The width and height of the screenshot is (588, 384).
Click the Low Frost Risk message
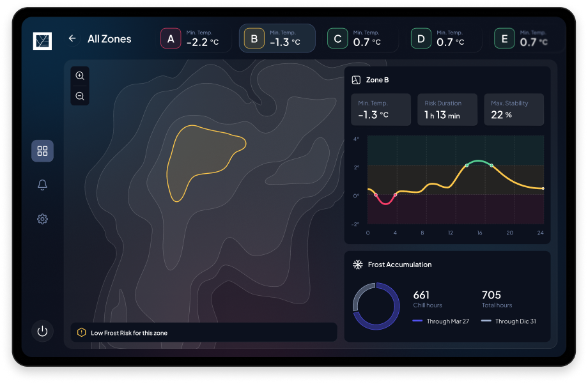[x=129, y=333]
